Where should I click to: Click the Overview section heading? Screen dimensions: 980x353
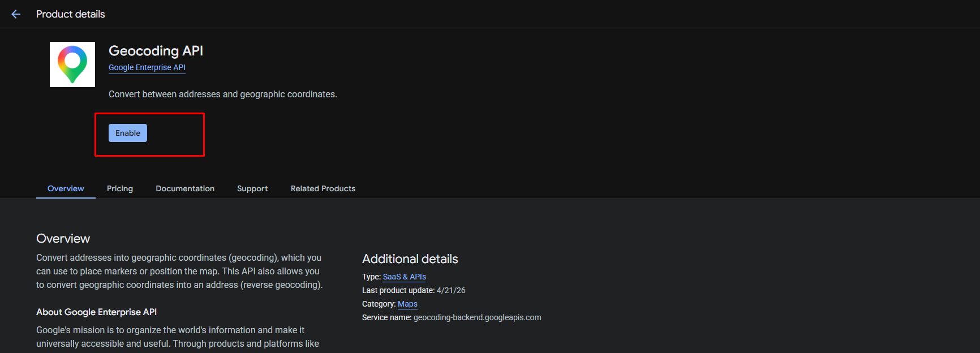tap(63, 239)
